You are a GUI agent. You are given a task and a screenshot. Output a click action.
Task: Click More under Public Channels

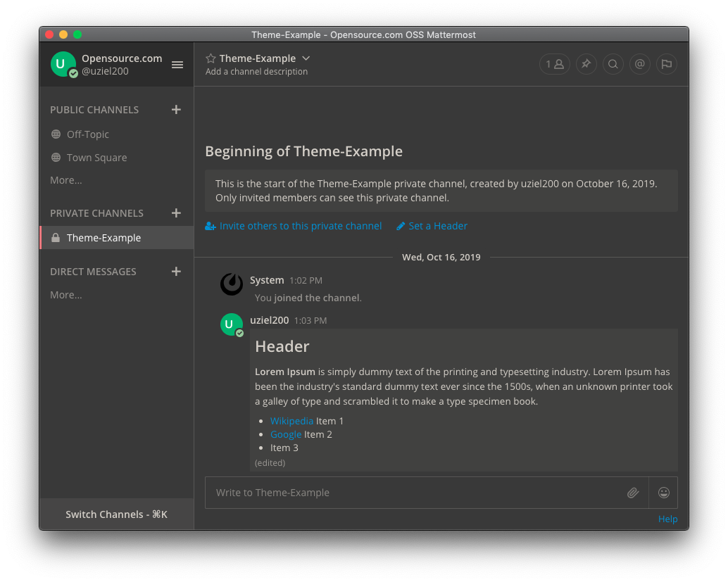(x=66, y=180)
